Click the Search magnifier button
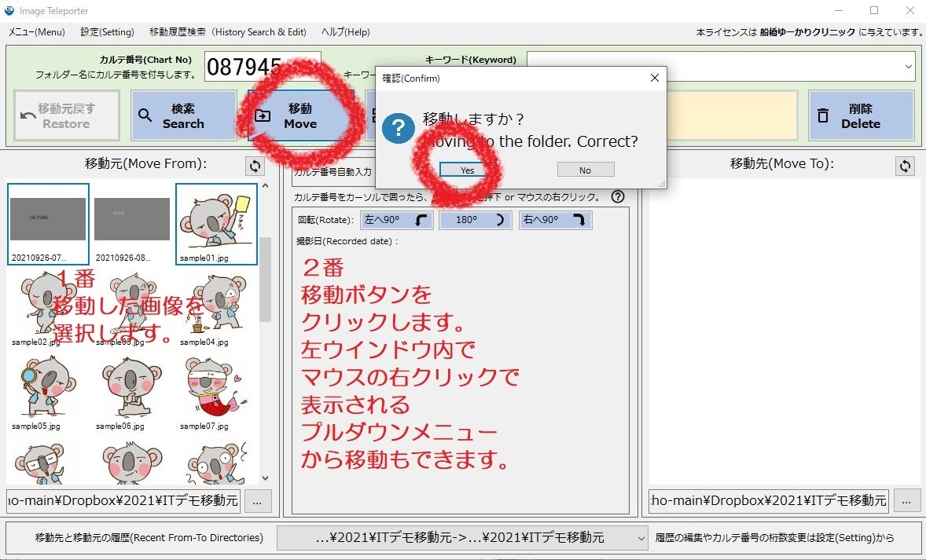 183,116
